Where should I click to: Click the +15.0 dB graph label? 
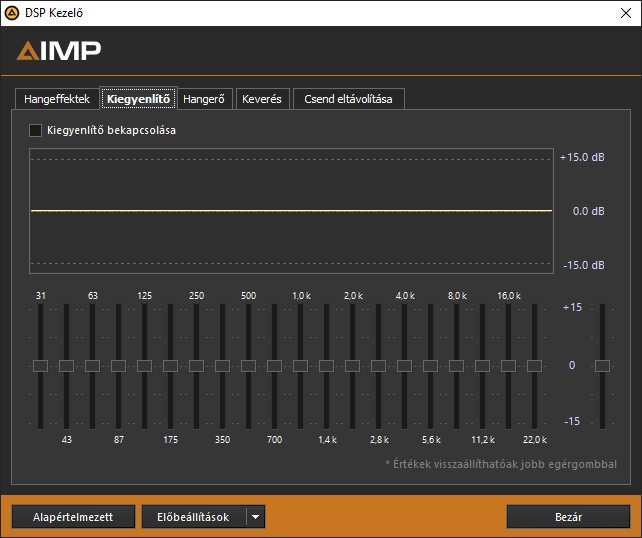pyautogui.click(x=582, y=157)
